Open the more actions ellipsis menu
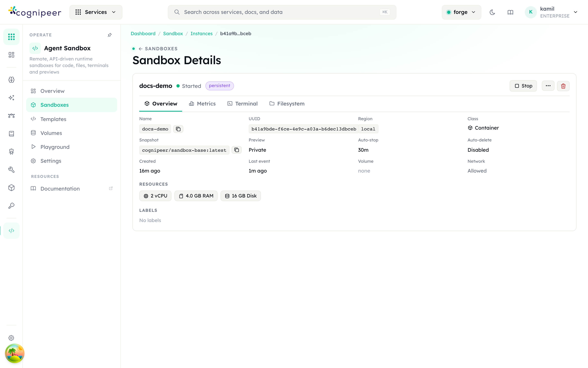 [548, 86]
